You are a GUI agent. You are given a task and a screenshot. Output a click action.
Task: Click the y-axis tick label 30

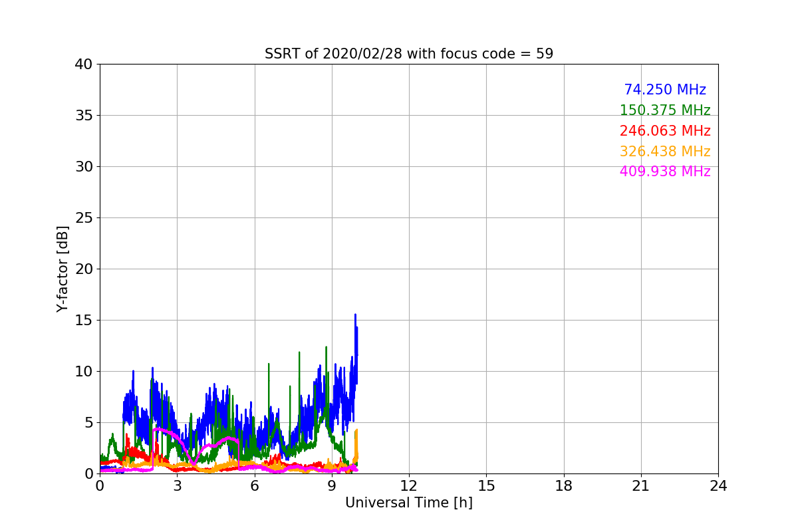tap(84, 167)
